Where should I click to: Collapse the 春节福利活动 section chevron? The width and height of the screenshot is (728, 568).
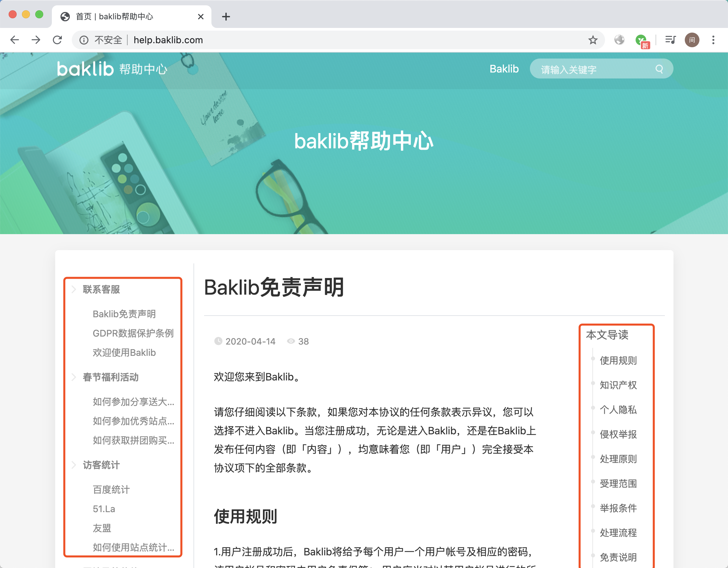click(74, 377)
